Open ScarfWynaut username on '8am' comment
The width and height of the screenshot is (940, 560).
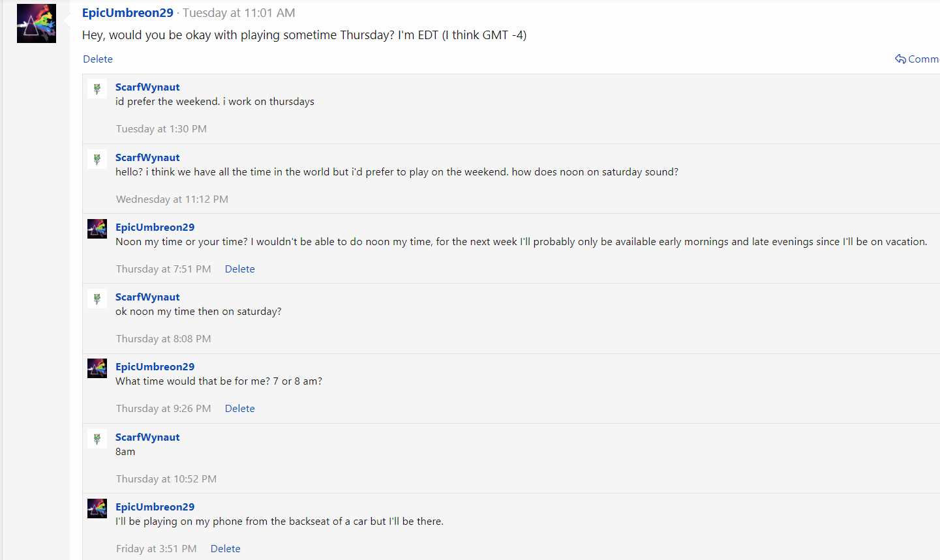click(147, 437)
